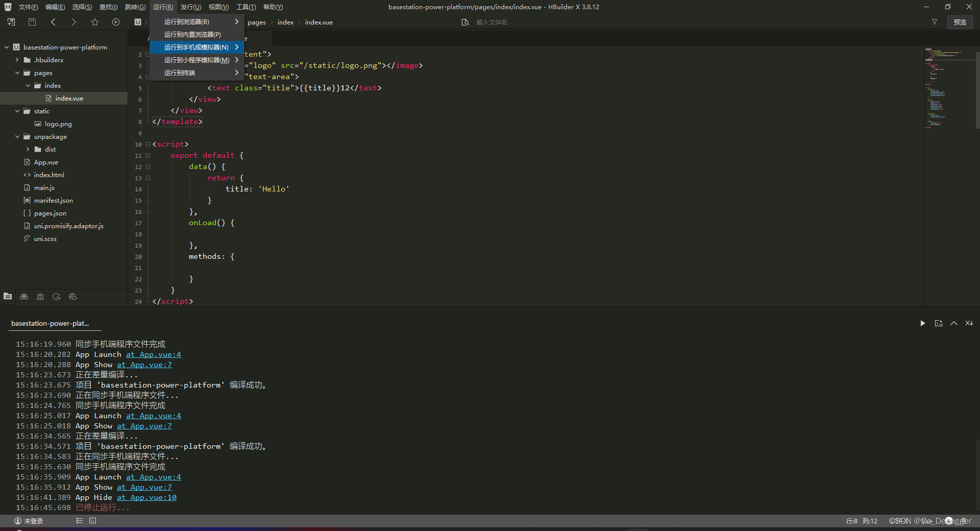This screenshot has height=531, width=980.
Task: Collapse the console with the up chevron
Action: tap(953, 323)
